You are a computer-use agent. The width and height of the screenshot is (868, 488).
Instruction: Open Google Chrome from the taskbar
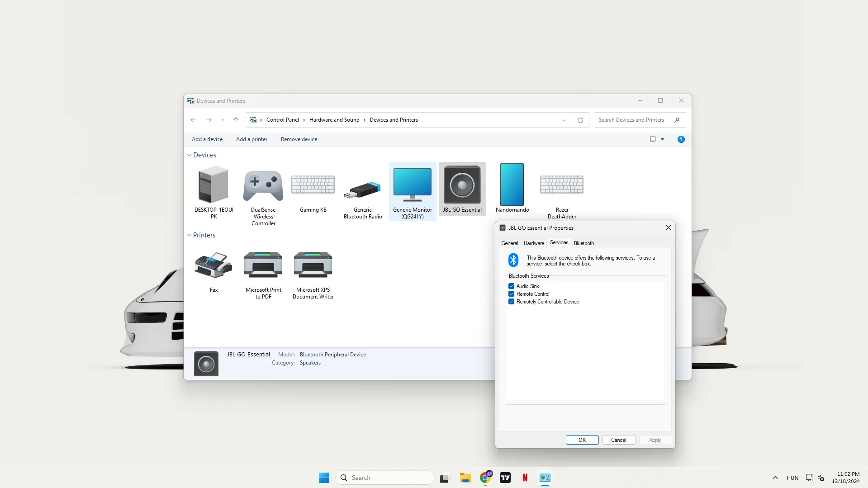pos(486,478)
